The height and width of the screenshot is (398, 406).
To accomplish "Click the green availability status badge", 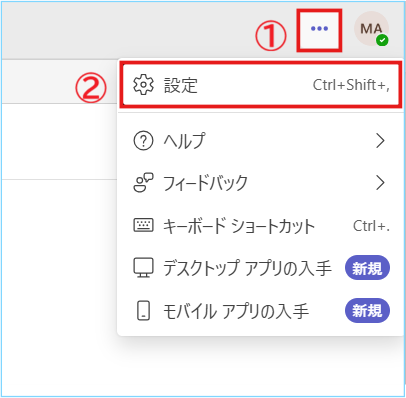I will (x=382, y=40).
